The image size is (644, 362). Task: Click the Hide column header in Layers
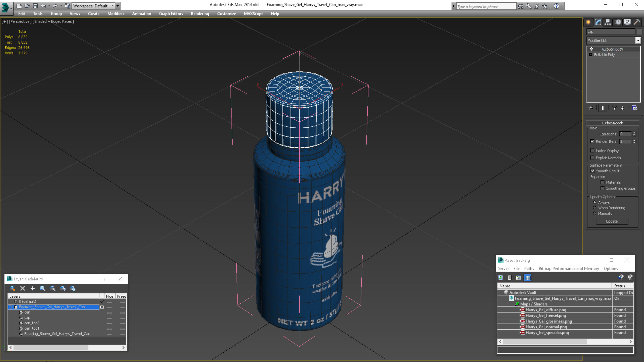point(110,296)
